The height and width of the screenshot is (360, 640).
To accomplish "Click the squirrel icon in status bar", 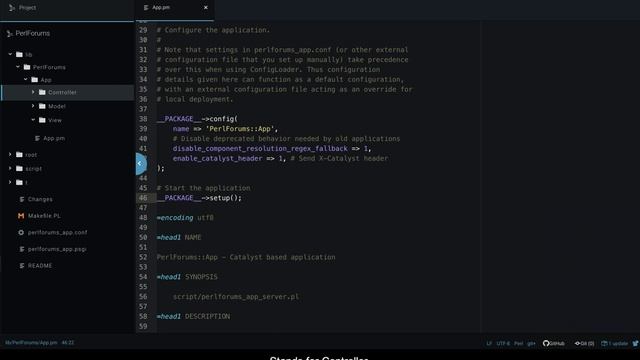I will coord(636,343).
